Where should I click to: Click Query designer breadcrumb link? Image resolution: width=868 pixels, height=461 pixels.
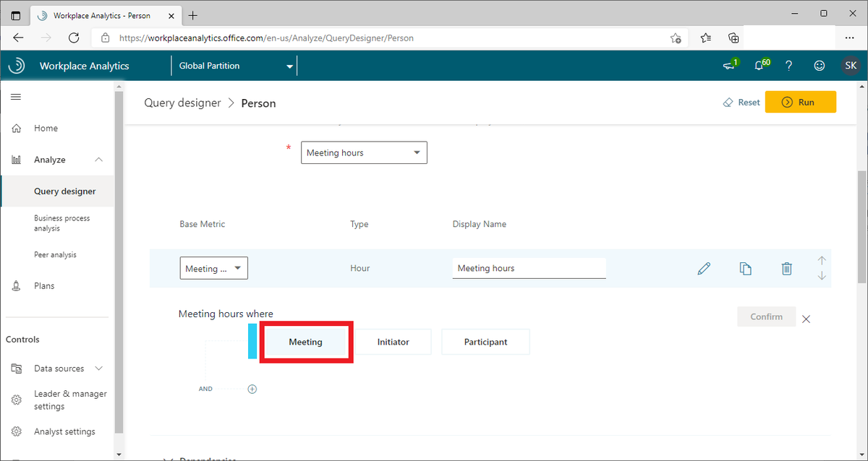tap(182, 103)
